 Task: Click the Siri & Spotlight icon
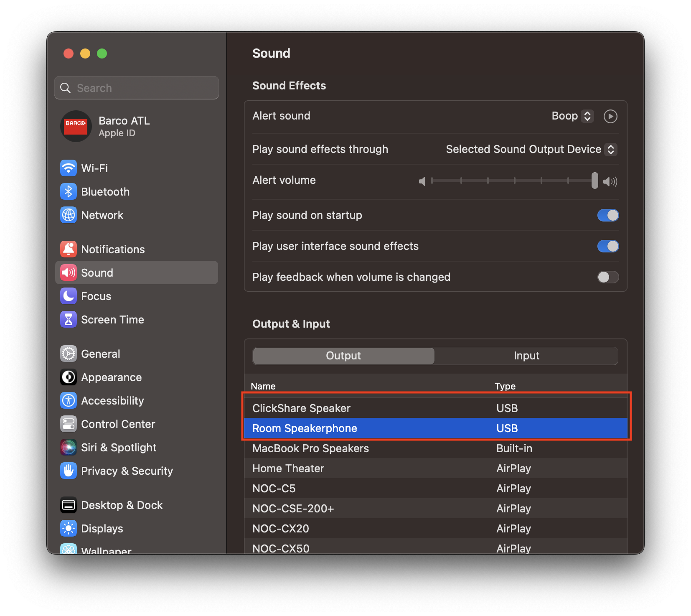click(x=69, y=448)
